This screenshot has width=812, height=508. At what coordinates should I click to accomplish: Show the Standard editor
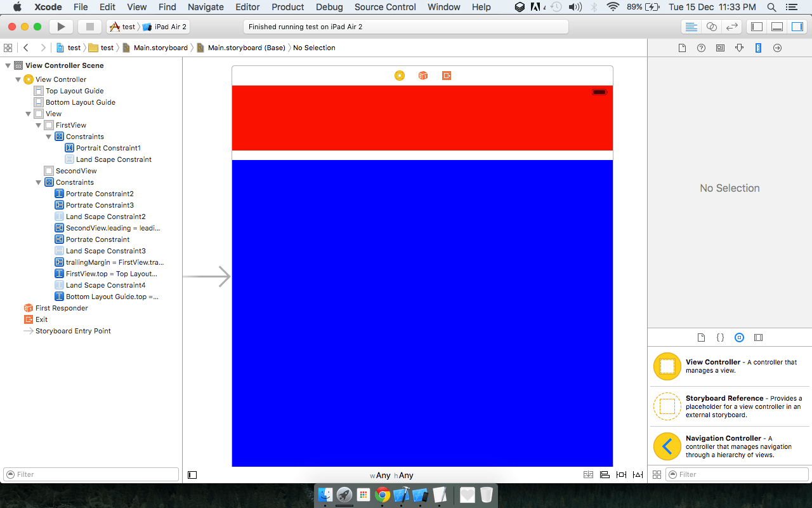click(x=691, y=27)
